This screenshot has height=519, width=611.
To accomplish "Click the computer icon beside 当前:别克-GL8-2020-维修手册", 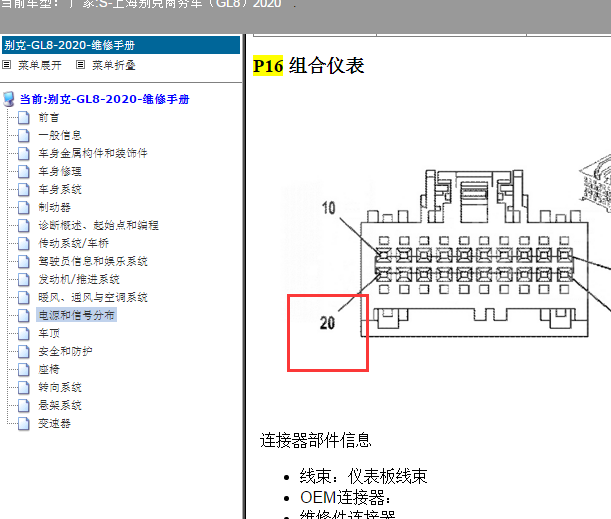I will pos(9,99).
